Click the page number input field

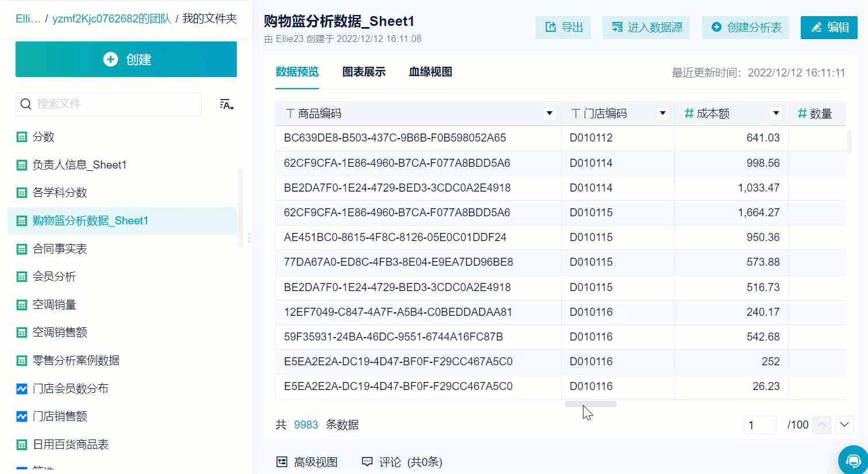[760, 425]
